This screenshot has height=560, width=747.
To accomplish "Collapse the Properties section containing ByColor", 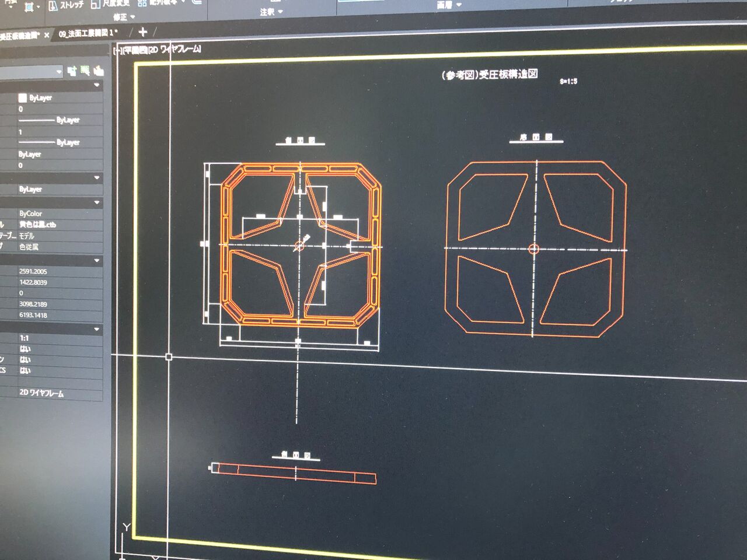I will [97, 202].
